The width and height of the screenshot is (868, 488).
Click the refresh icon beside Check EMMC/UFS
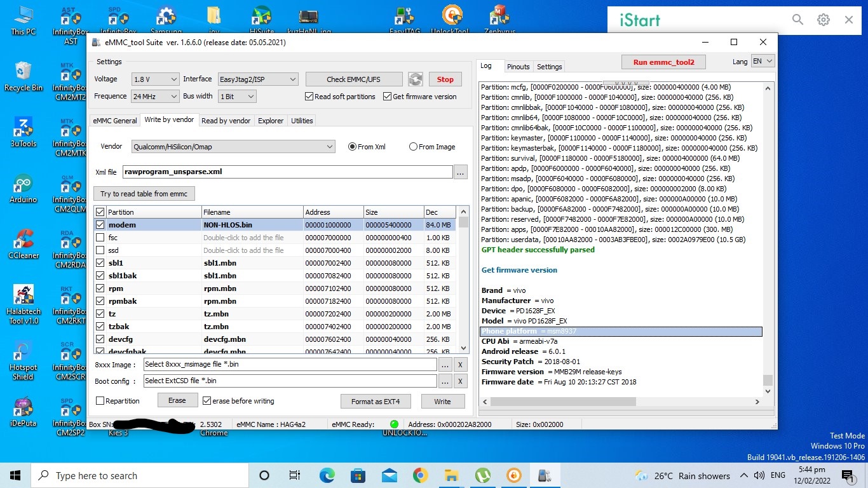[416, 79]
